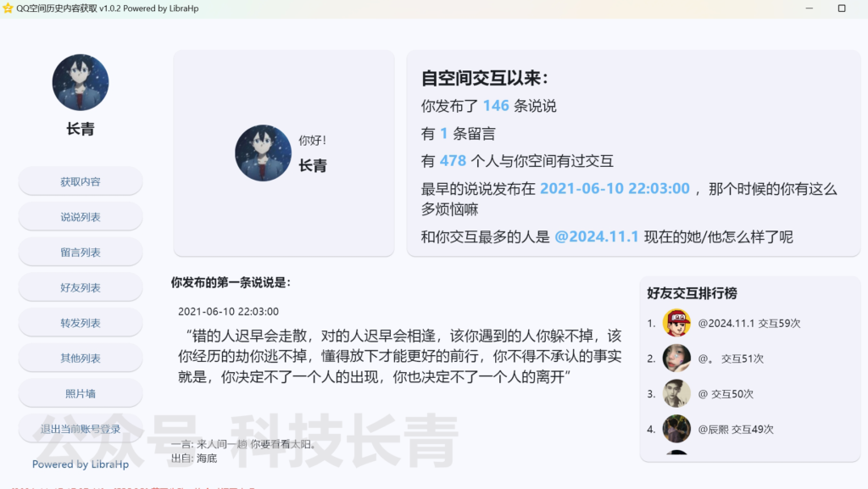This screenshot has width=868, height=489.
Task: Click the third-ranked friend avatar with 交互50次
Action: coord(676,393)
